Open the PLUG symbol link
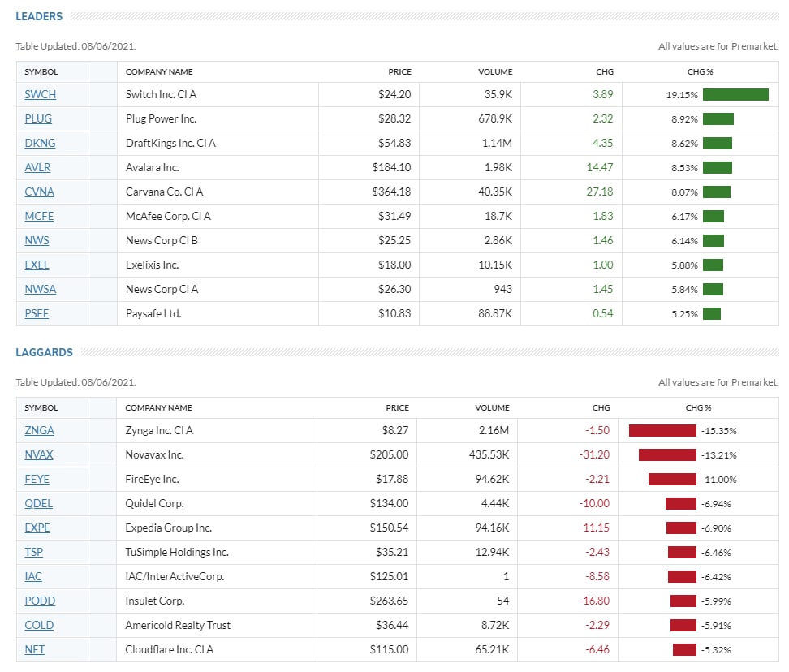This screenshot has height=672, width=789. coord(38,118)
